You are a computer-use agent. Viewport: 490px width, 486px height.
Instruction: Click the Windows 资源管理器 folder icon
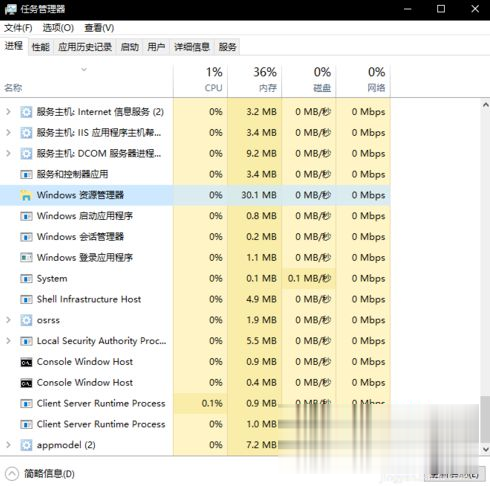tap(26, 195)
